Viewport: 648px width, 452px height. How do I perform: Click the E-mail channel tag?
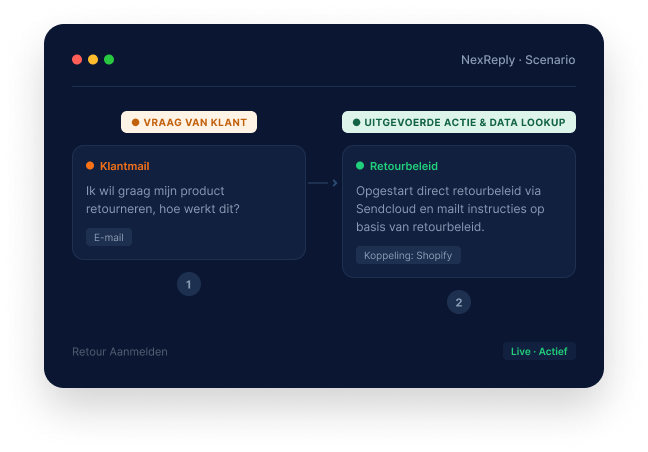109,238
